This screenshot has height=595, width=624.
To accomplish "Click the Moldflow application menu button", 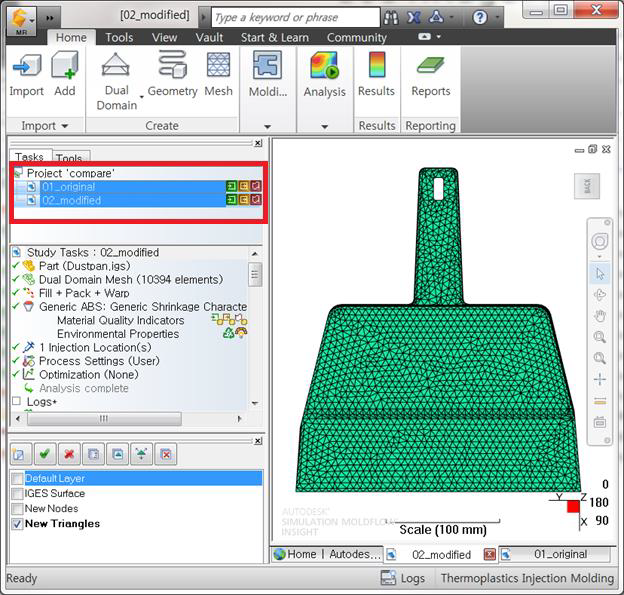I will click(x=21, y=21).
